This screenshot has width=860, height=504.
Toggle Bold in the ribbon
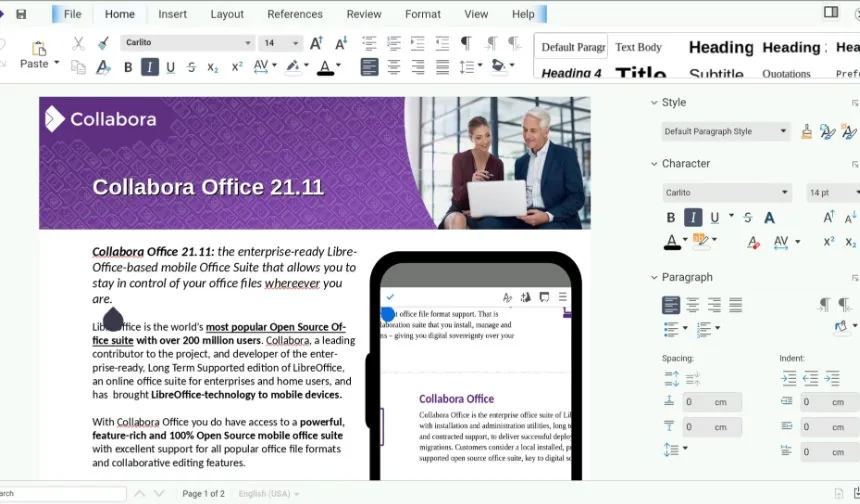pyautogui.click(x=128, y=67)
